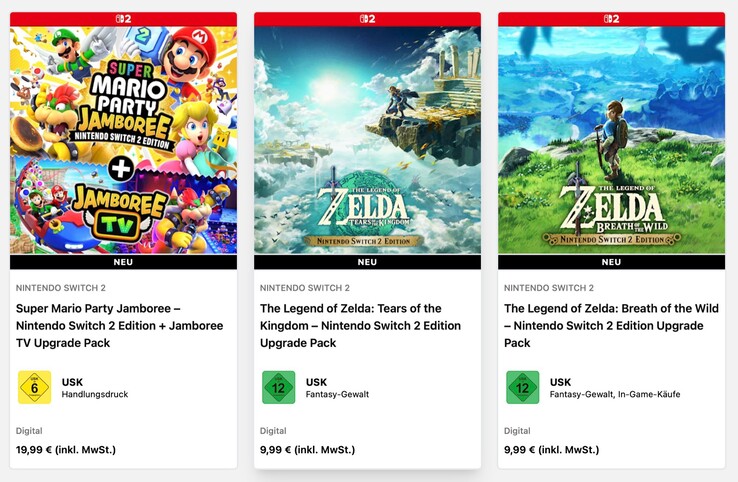Click Switch 2 logo above Mario Party card
This screenshot has height=482, width=738.
(123, 18)
